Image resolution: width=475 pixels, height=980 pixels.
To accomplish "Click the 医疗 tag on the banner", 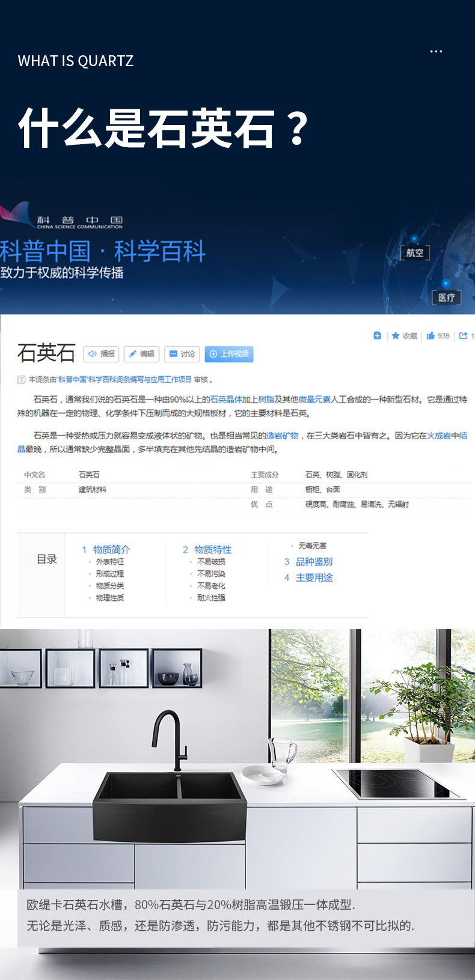I will pyautogui.click(x=447, y=297).
